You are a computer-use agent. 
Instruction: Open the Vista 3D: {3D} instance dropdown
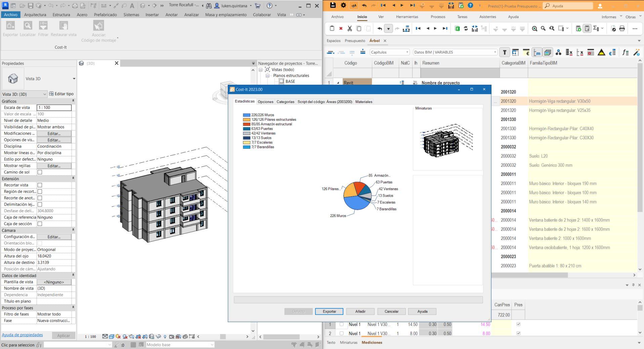(24, 94)
